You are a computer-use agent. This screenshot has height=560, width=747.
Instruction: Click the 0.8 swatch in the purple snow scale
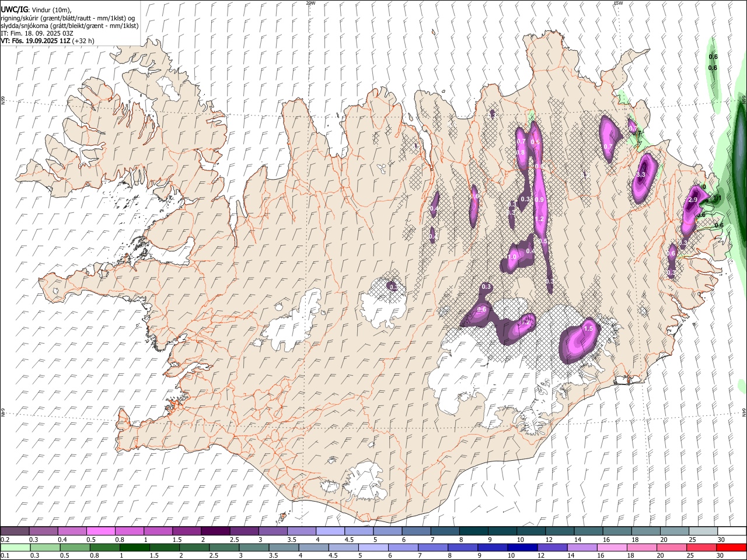129,531
